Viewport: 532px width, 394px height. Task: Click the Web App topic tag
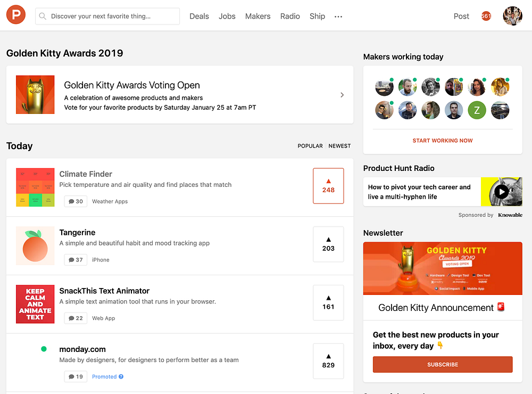[x=104, y=318]
